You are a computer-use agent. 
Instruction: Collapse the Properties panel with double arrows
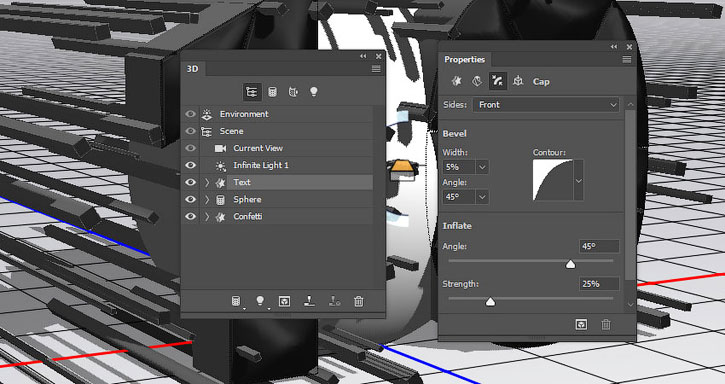point(614,47)
